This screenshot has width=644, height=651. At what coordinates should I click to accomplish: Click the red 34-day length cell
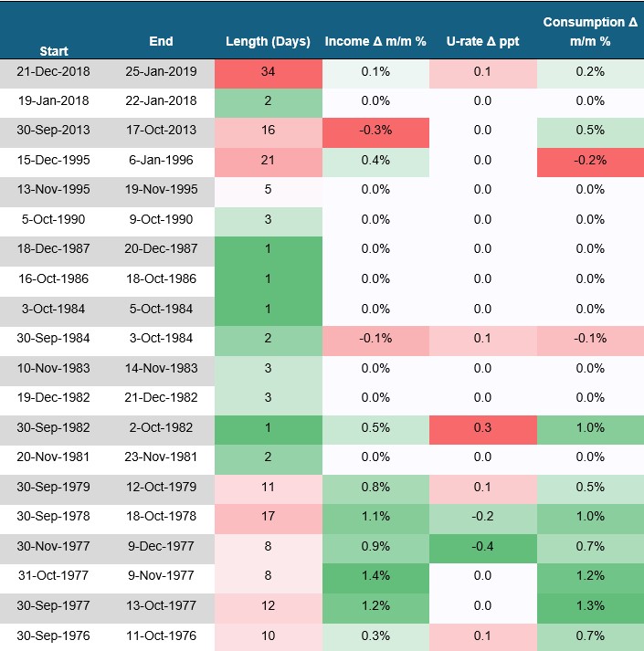coord(268,72)
